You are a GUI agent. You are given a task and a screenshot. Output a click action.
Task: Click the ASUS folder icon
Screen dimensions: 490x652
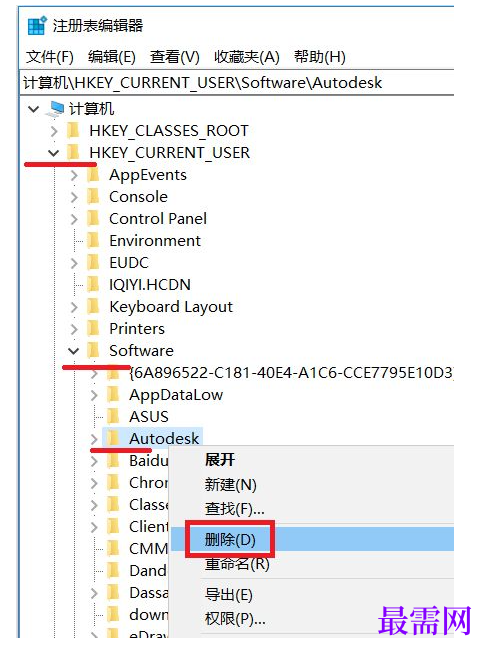coord(113,416)
